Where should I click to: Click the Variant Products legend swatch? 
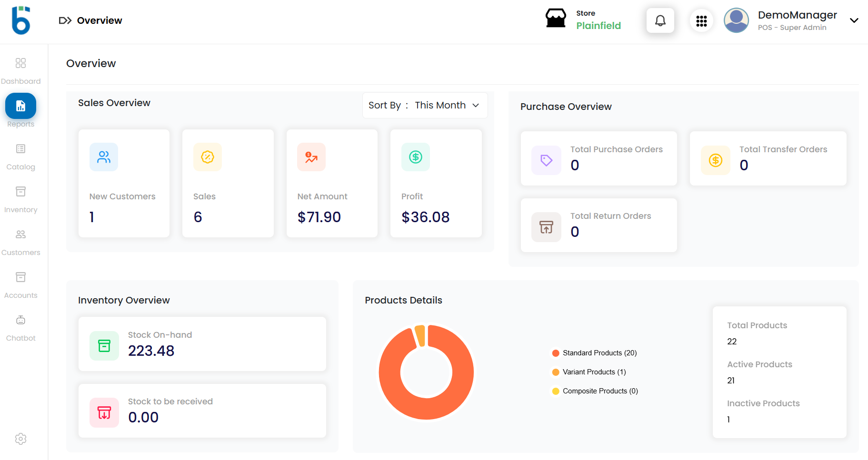[x=556, y=372]
